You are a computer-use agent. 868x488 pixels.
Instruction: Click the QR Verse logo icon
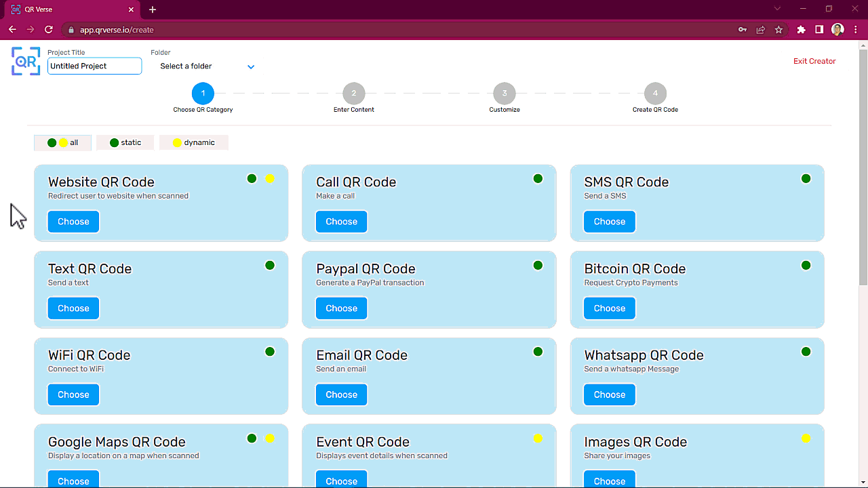point(26,61)
